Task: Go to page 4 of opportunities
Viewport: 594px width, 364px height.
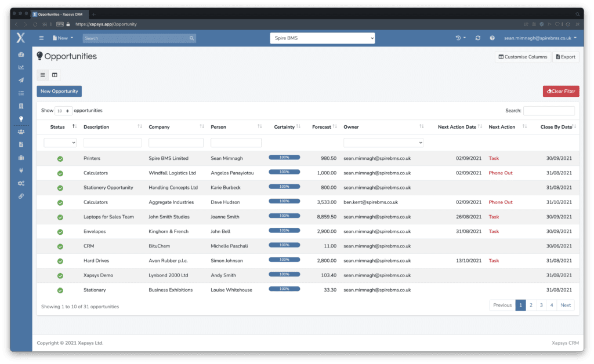Action: tap(552, 305)
